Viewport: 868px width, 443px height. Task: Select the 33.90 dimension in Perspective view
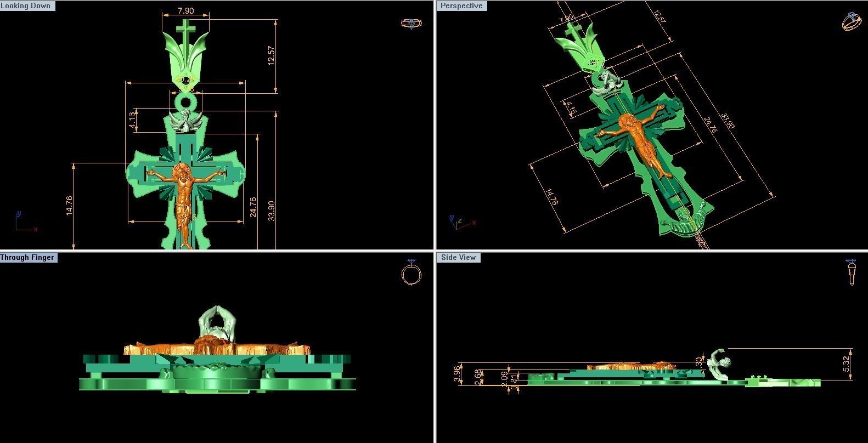[728, 121]
